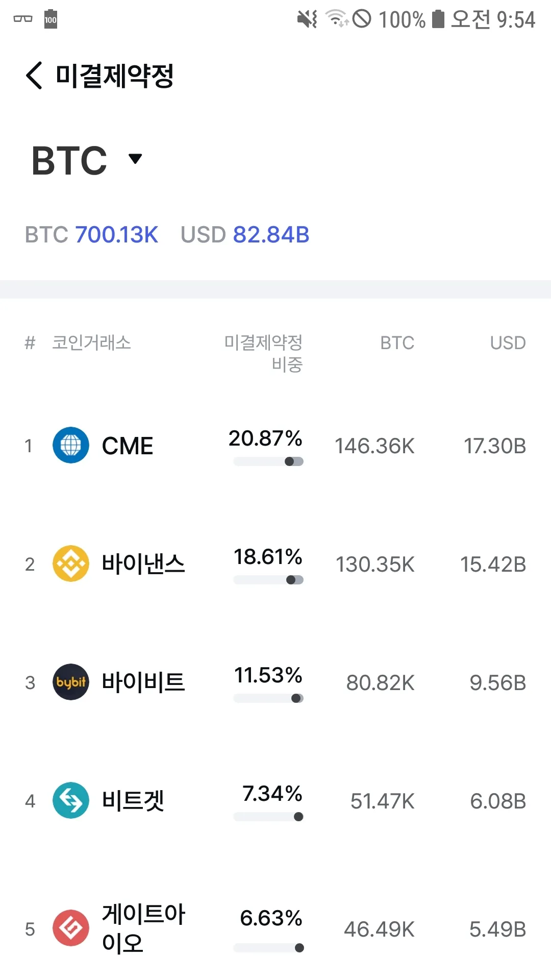Image resolution: width=551 pixels, height=980 pixels.
Task: Tap the BTC coin title
Action: point(69,160)
